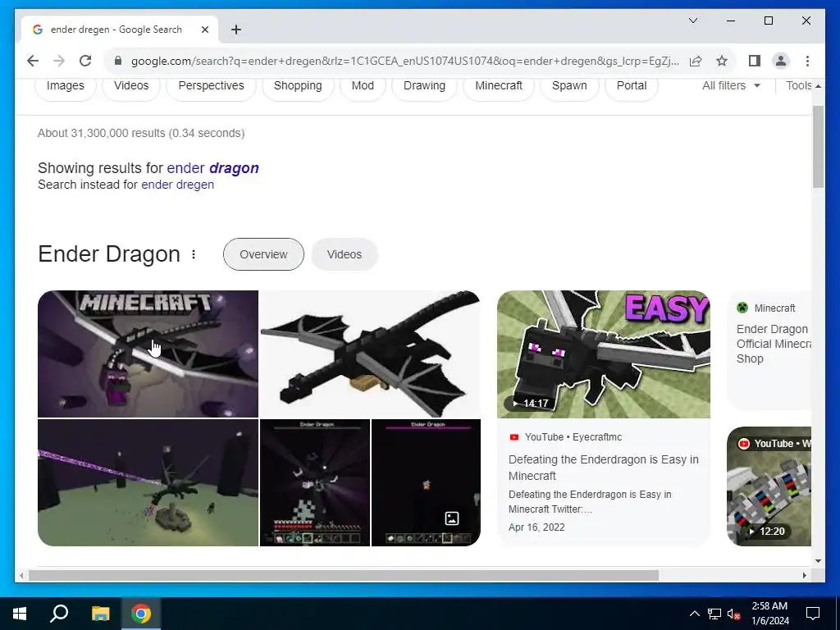Open the white-background dragon model thumbnail
The height and width of the screenshot is (630, 840).
pos(370,354)
